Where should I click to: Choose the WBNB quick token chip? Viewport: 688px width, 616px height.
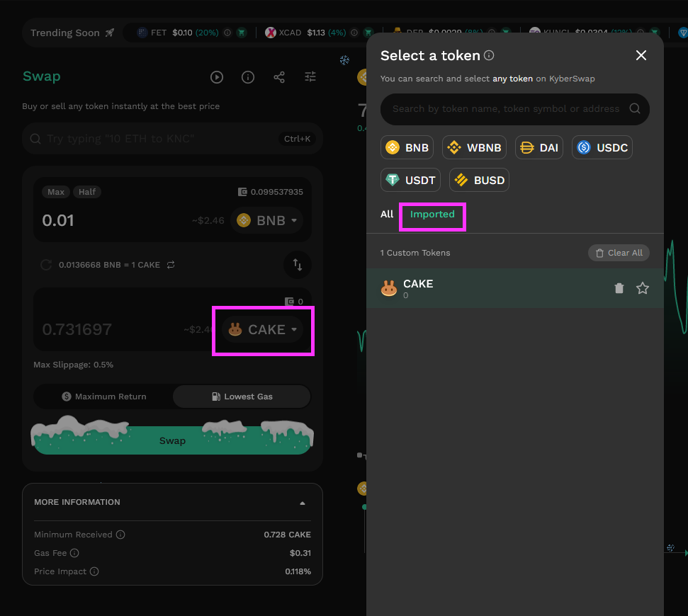coord(474,147)
